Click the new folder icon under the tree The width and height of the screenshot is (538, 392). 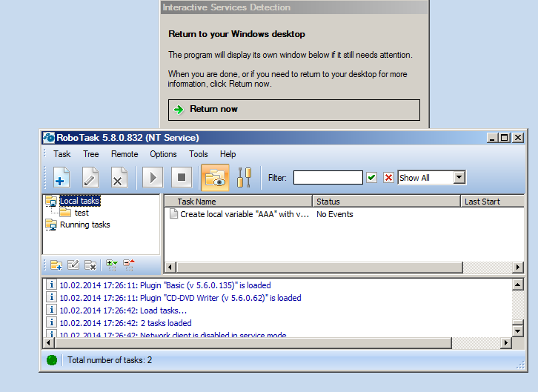pyautogui.click(x=56, y=265)
